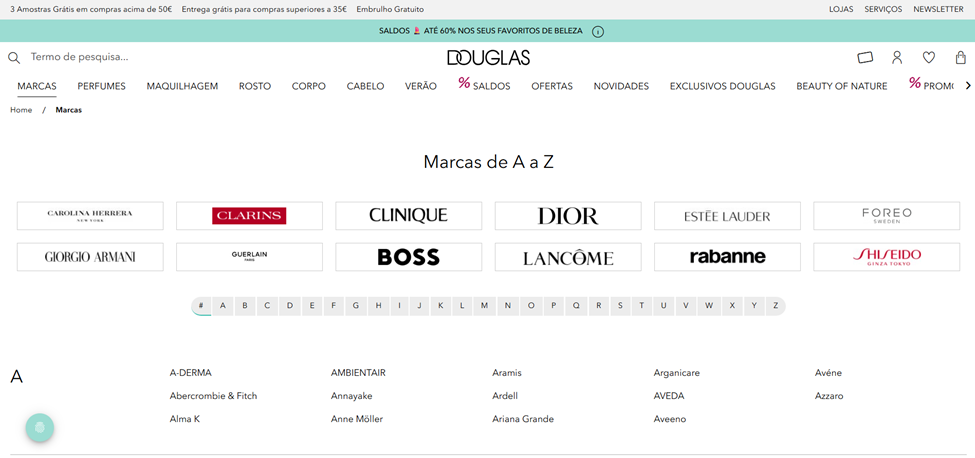Open the AMBIENTAIR brand link
Screen dimensions: 975x458
point(358,373)
